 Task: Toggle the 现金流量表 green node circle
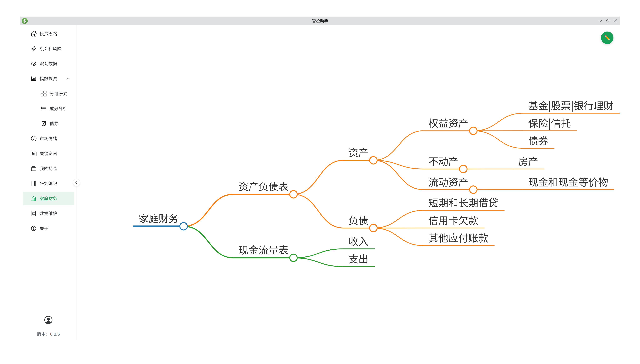293,258
